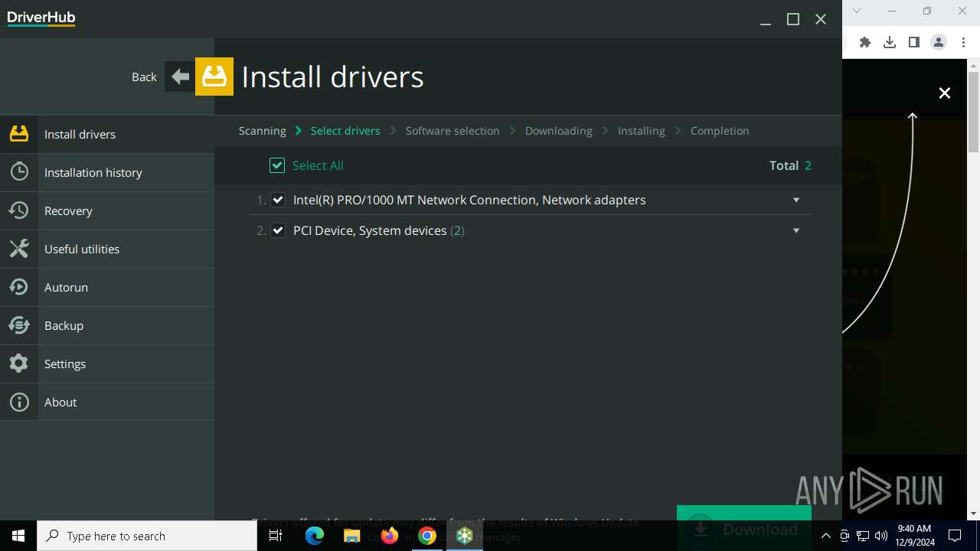This screenshot has width=980, height=551.
Task: Click the About info icon
Action: coord(19,402)
